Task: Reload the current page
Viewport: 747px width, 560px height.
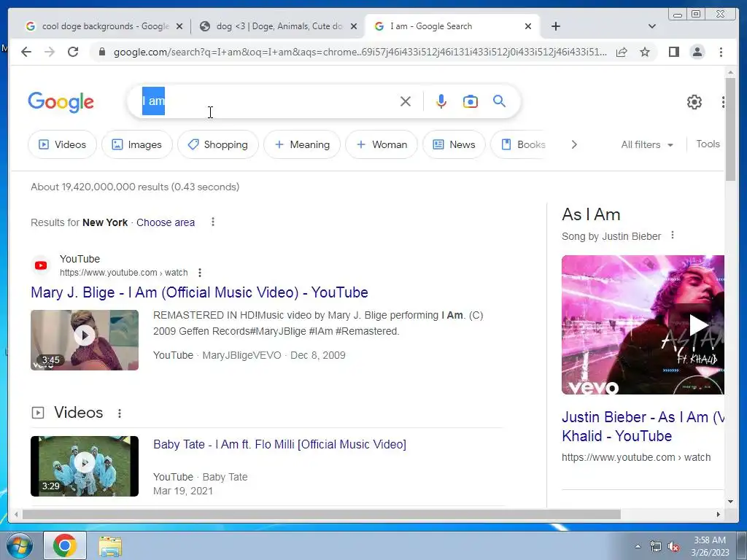Action: tap(73, 52)
